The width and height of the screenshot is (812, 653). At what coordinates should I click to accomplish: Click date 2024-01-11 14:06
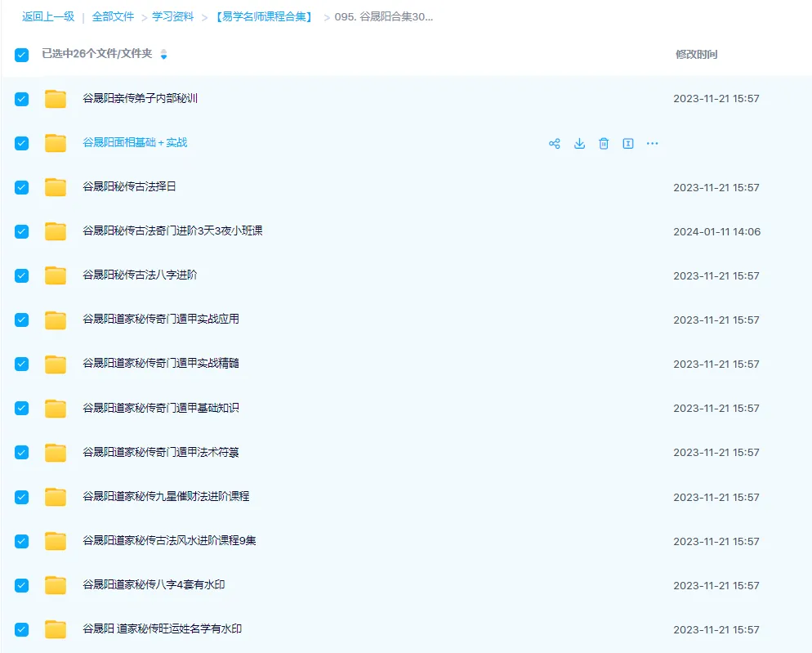716,231
